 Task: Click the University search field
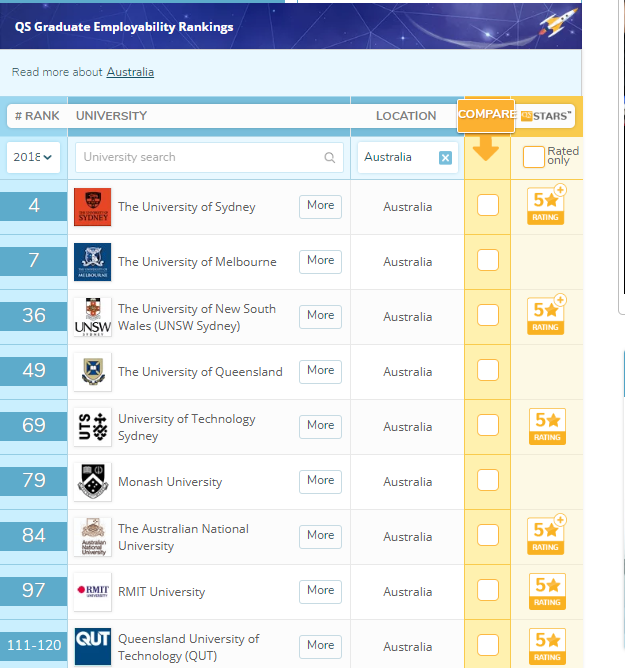209,157
